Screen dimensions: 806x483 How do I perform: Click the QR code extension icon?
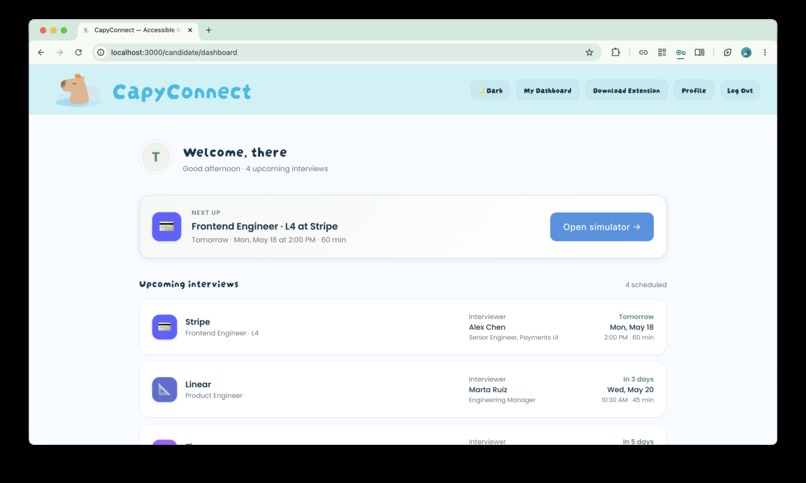(x=662, y=52)
